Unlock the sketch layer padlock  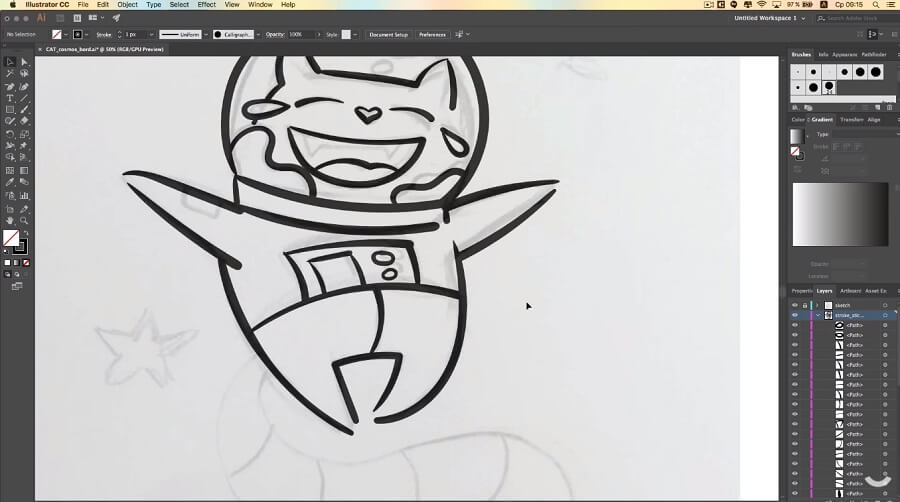pos(805,305)
